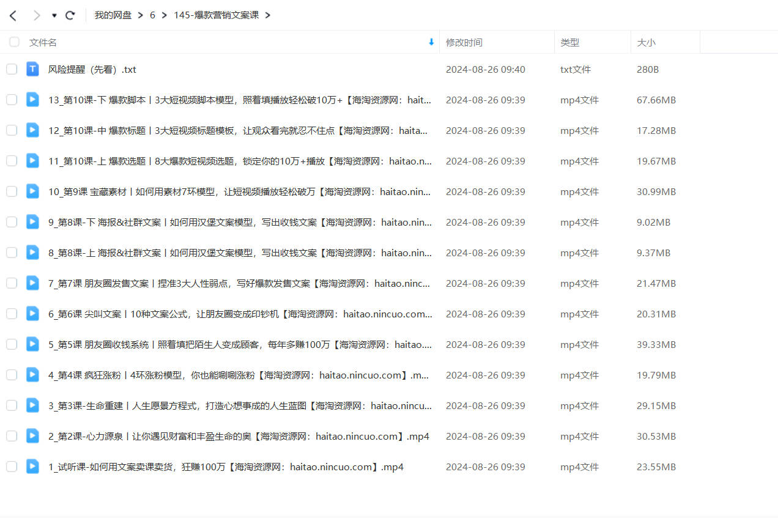Sort by 大小 column

pyautogui.click(x=646, y=42)
